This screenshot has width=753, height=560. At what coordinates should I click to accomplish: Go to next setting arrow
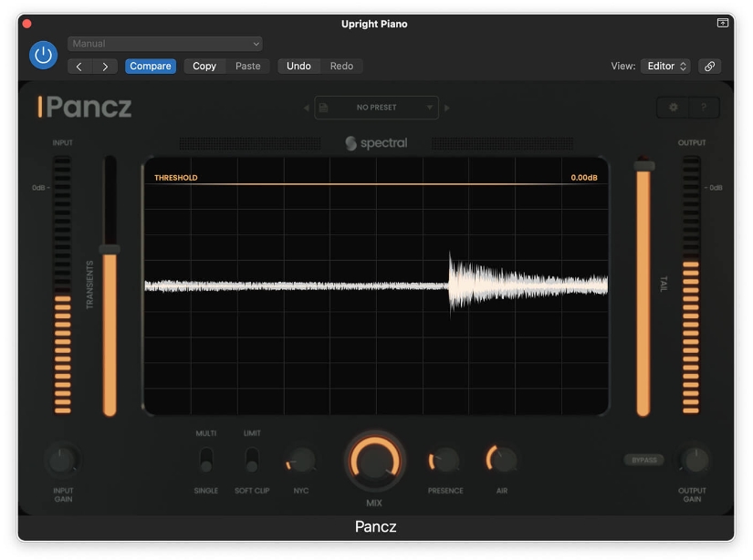click(105, 67)
